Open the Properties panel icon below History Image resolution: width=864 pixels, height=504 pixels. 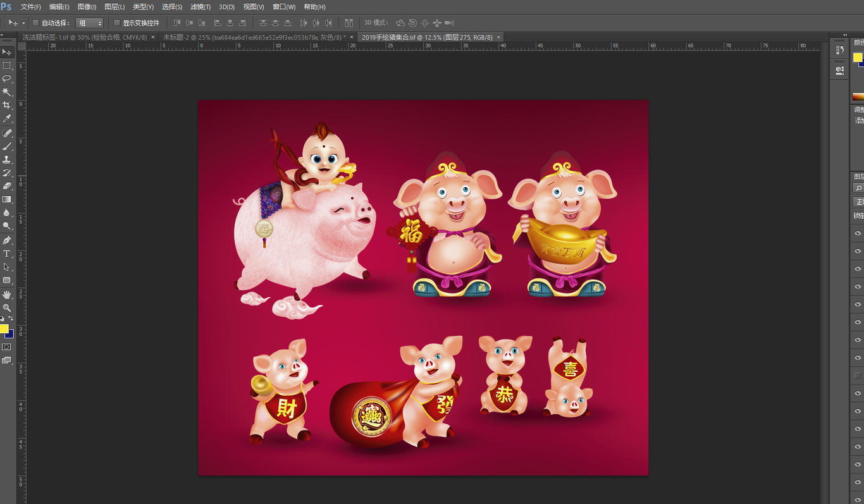click(x=839, y=70)
